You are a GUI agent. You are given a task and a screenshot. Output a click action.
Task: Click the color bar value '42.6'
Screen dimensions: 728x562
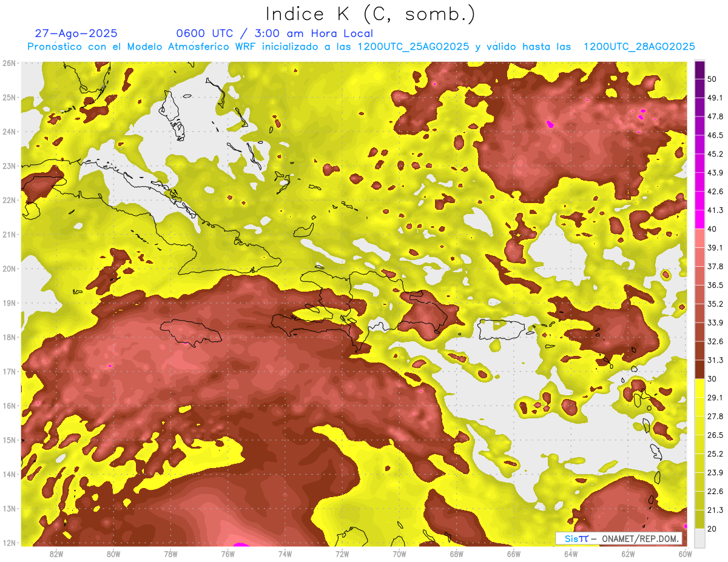click(x=715, y=192)
